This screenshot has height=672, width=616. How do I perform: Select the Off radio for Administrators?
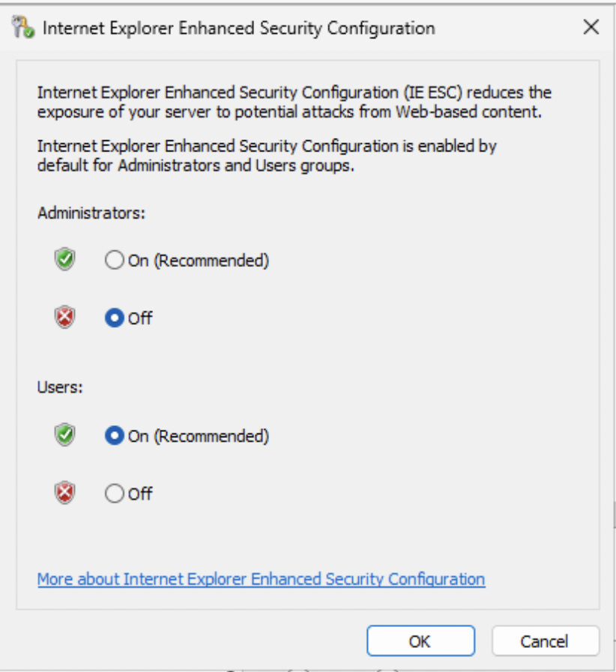pos(114,318)
